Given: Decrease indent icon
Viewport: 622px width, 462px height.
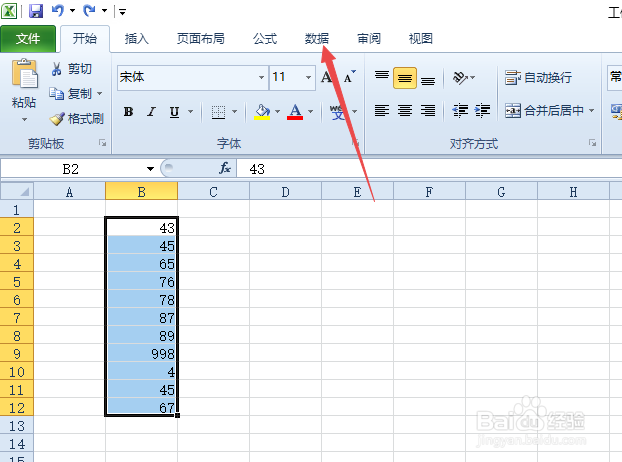Looking at the screenshot, I should [x=460, y=110].
